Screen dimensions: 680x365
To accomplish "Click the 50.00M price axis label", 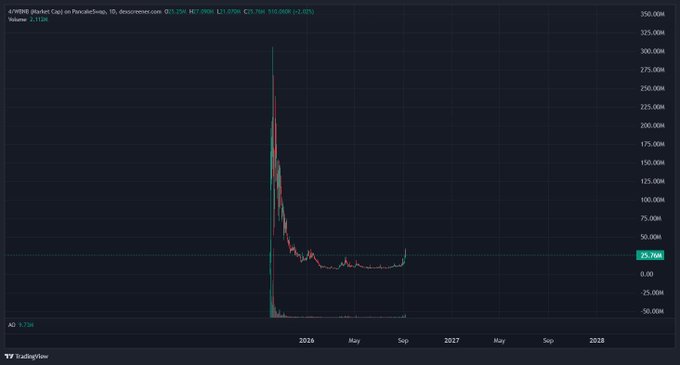I will tap(651, 237).
